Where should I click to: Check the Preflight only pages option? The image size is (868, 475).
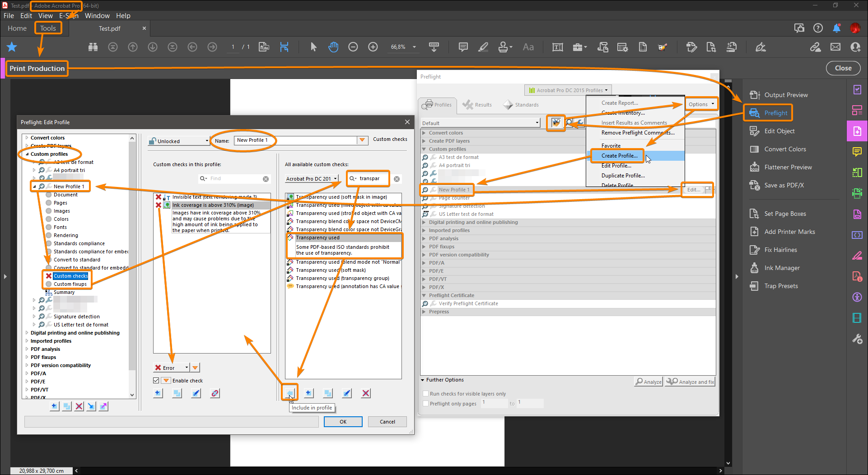(425, 403)
